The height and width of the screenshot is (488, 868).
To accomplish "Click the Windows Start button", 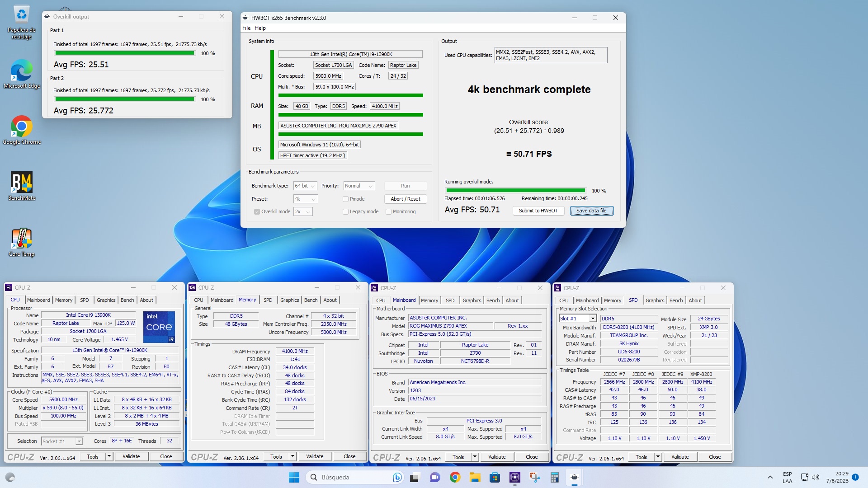I will pyautogui.click(x=294, y=477).
